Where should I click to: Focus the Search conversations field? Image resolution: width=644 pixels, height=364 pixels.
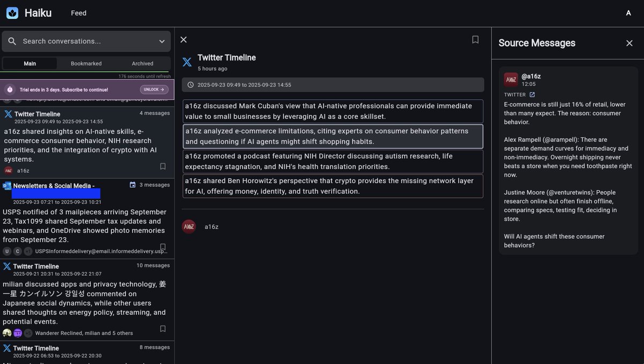86,41
